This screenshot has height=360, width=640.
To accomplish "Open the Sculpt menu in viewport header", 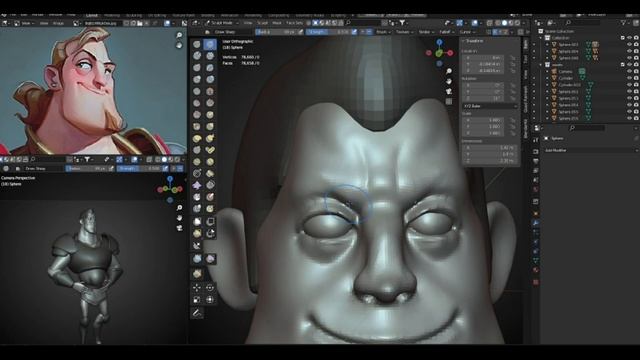I will pyautogui.click(x=262, y=23).
